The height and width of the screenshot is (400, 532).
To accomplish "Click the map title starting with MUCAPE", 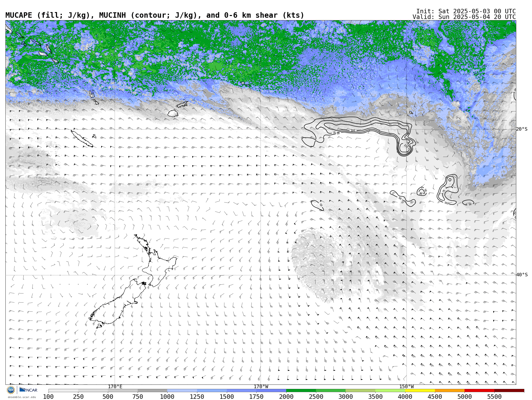I will tap(155, 15).
